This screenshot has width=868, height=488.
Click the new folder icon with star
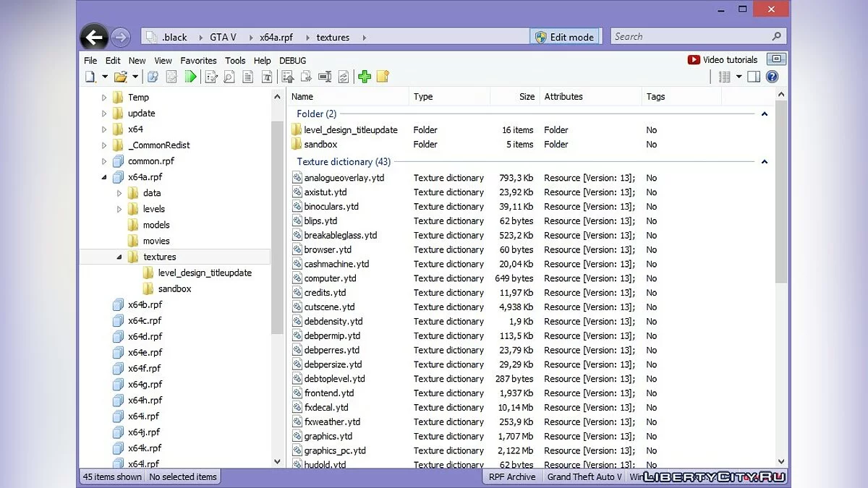(383, 77)
